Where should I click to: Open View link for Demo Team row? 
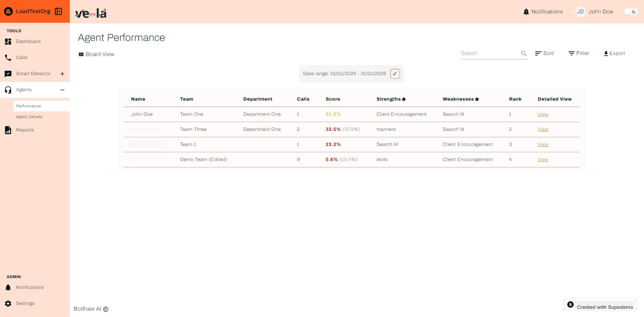click(543, 160)
